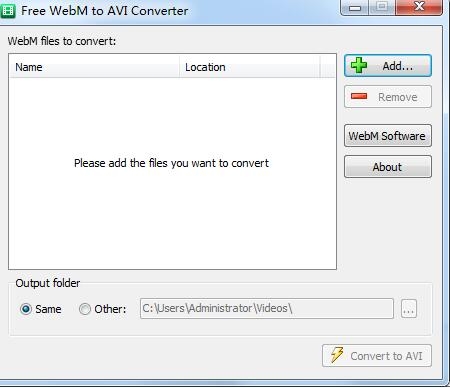Screen dimensions: 450x388
Task: Sort files by Location column header
Action: click(250, 67)
